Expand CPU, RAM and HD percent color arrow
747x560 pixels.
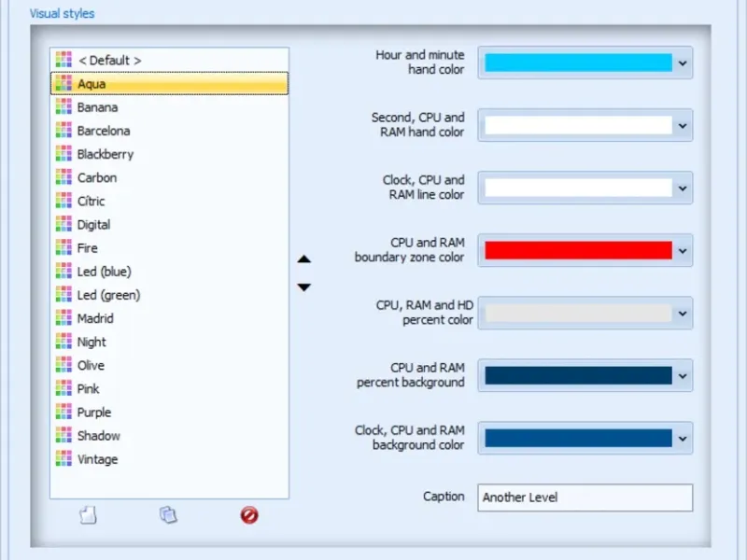(x=683, y=314)
